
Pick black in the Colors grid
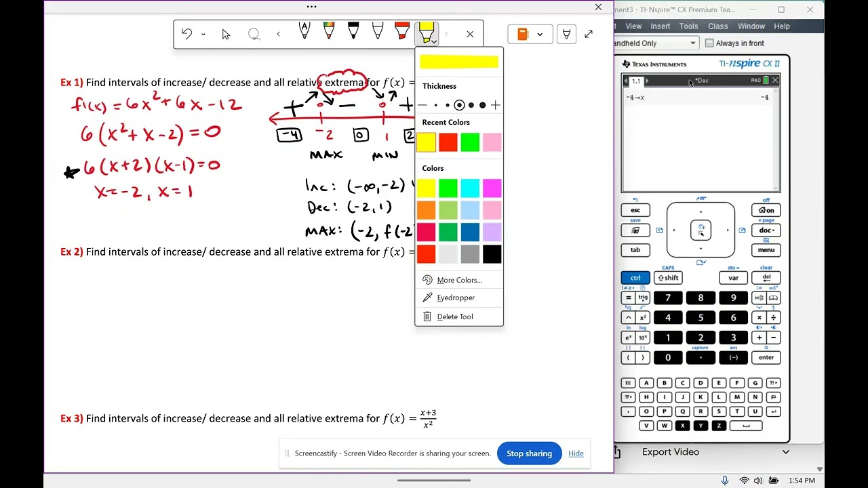coord(492,254)
